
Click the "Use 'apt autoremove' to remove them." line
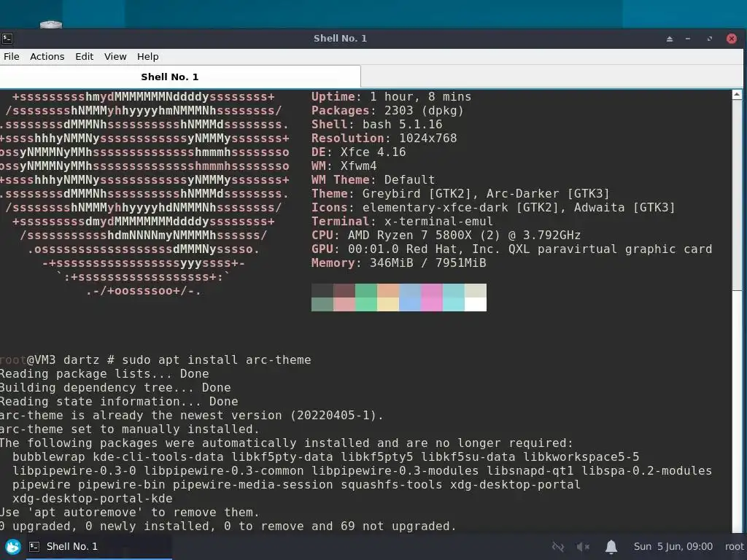pyautogui.click(x=130, y=512)
